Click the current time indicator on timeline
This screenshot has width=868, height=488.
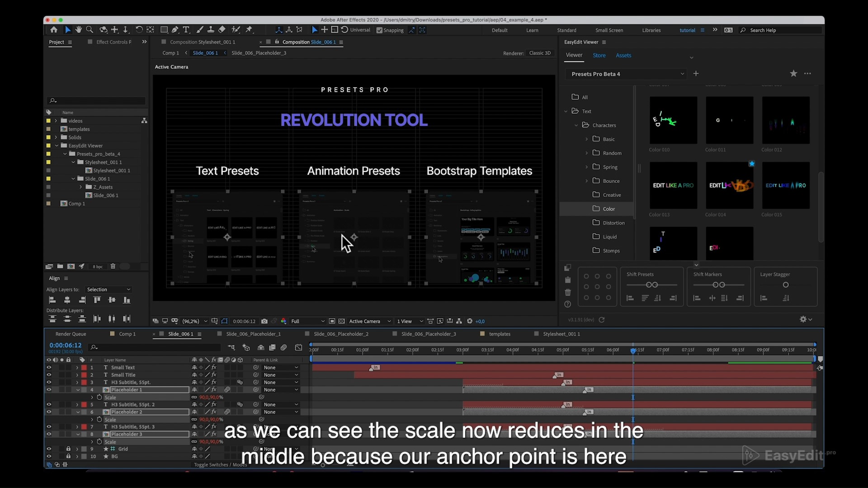coord(633,351)
